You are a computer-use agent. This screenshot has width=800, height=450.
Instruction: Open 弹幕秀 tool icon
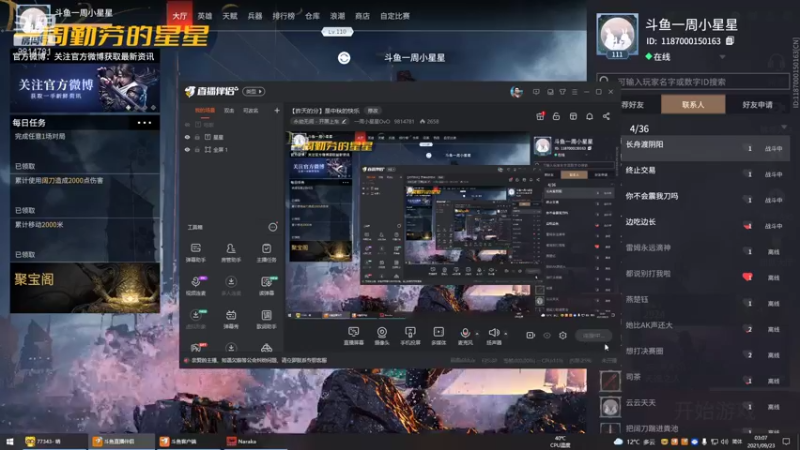click(x=231, y=319)
